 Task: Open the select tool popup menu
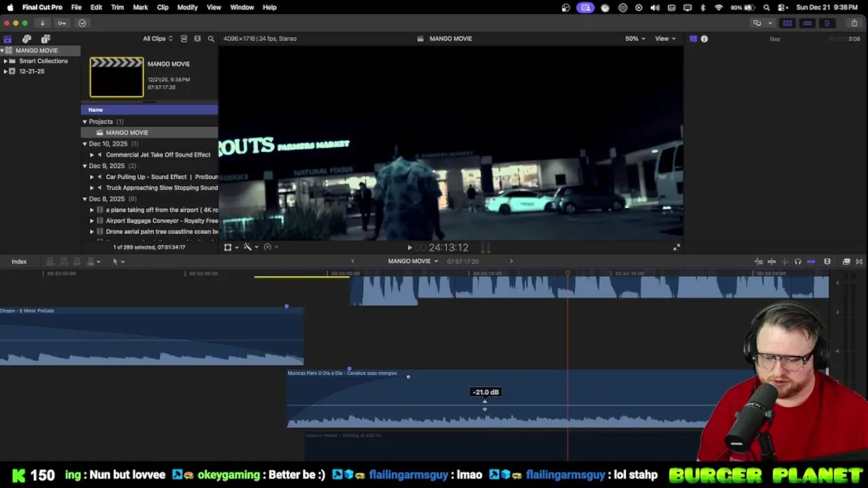(x=118, y=262)
